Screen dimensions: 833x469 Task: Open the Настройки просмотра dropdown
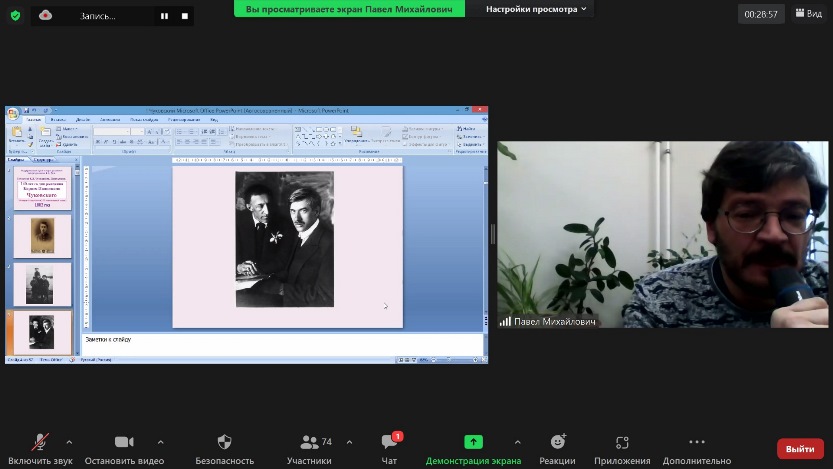[538, 9]
